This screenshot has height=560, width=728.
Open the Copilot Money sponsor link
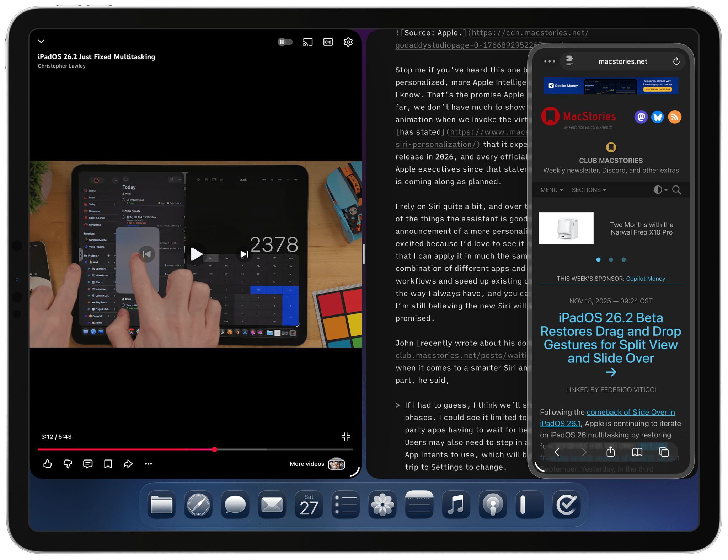coord(645,279)
